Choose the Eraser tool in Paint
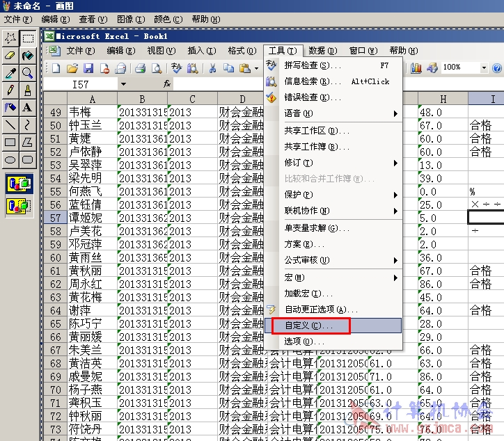 pyautogui.click(x=10, y=56)
